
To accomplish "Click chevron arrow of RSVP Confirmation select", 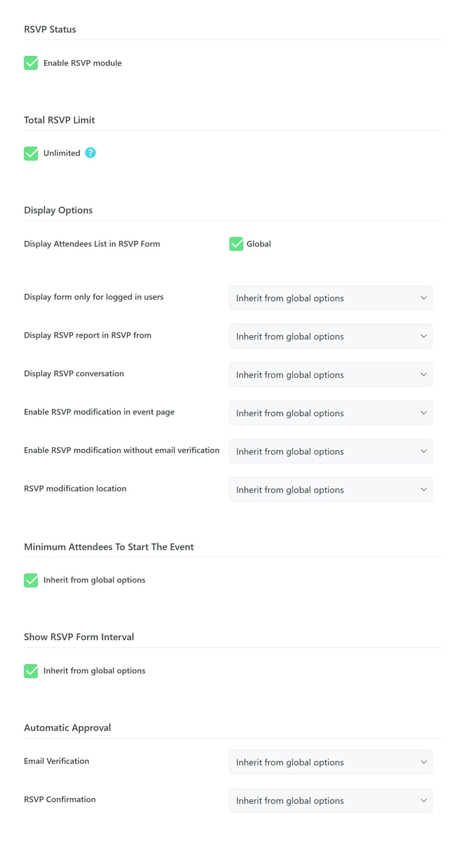I will click(x=424, y=800).
